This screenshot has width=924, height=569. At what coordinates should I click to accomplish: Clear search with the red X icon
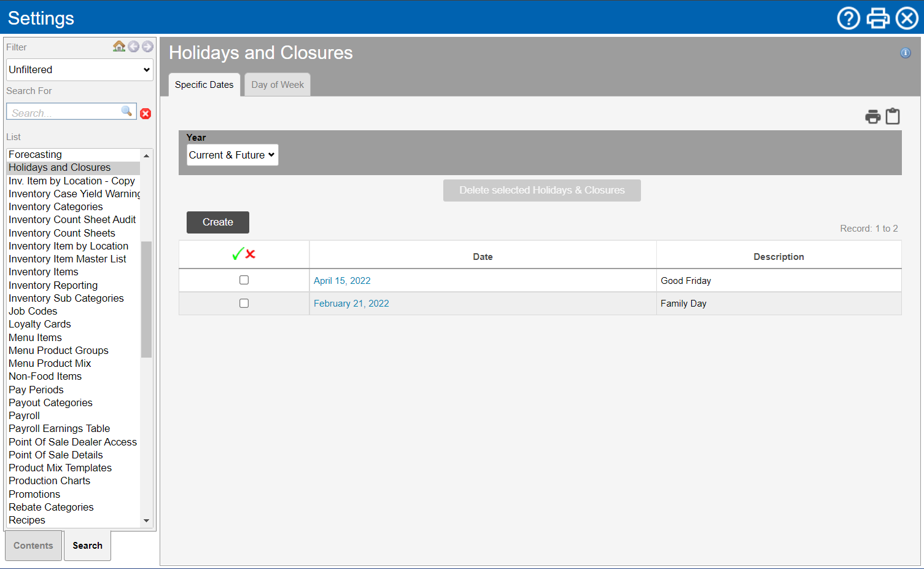point(146,114)
